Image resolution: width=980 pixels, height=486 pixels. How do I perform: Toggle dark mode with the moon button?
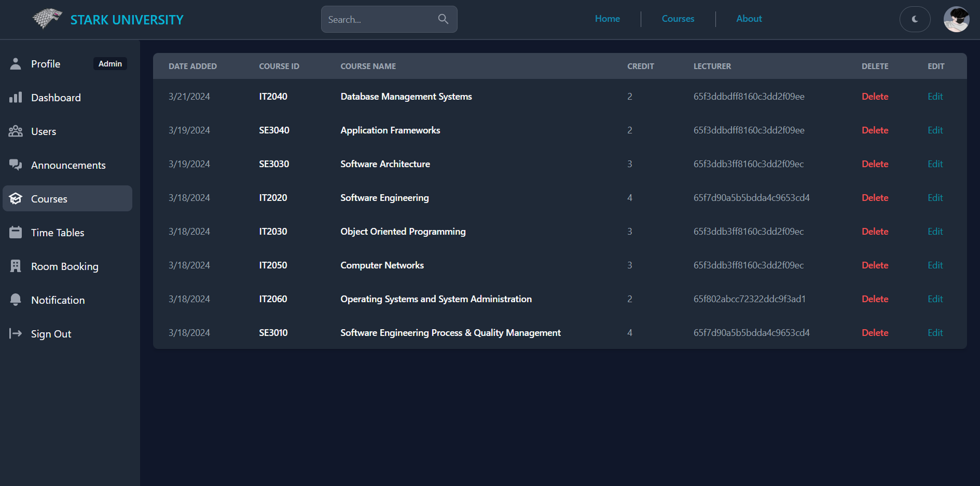[x=915, y=19]
